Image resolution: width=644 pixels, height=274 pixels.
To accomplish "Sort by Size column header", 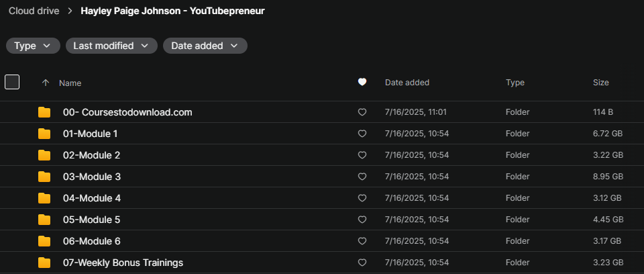I will 600,83.
